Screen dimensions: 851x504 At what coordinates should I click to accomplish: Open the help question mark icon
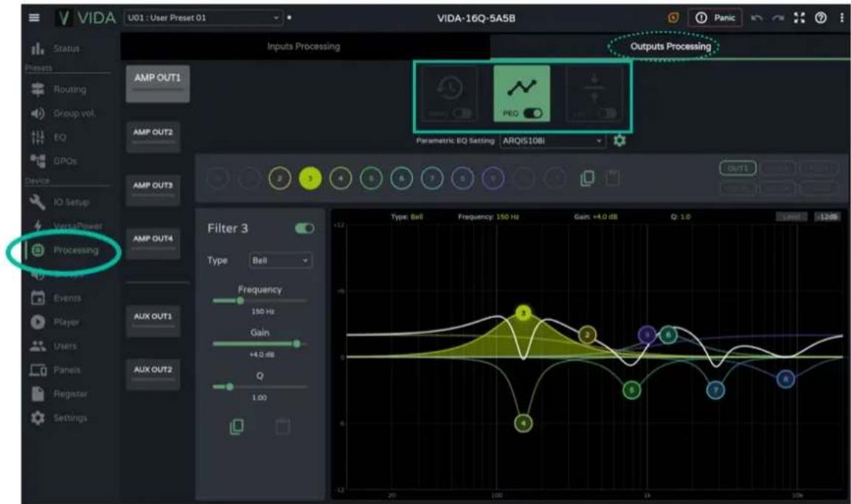tap(821, 18)
